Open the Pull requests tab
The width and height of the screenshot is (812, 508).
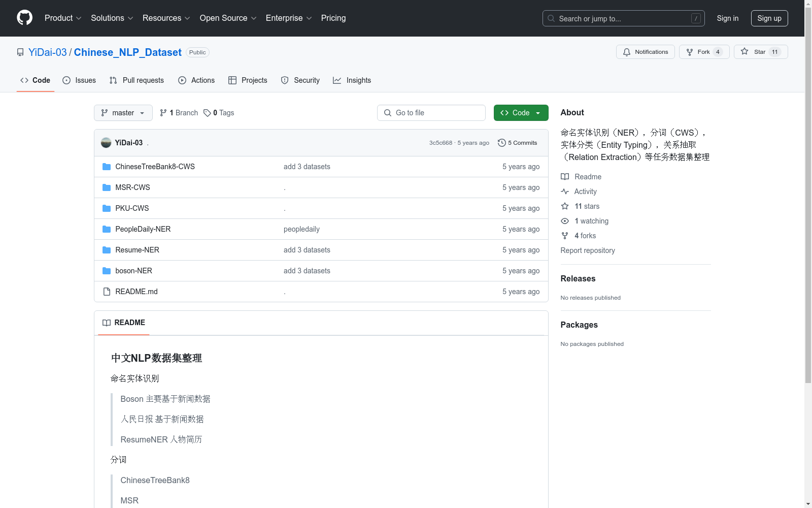tap(137, 80)
